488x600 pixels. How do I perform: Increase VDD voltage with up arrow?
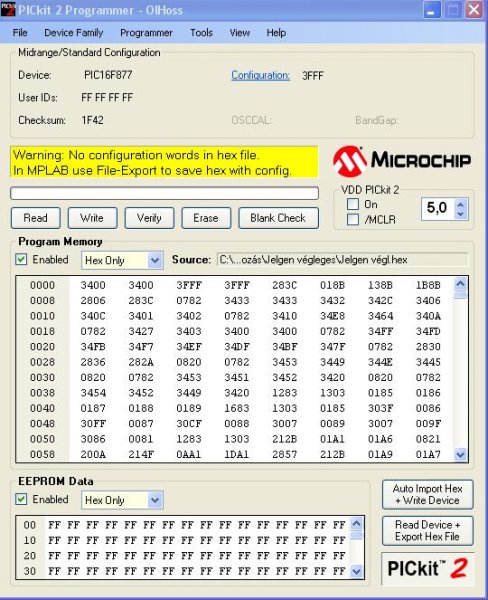coord(461,204)
